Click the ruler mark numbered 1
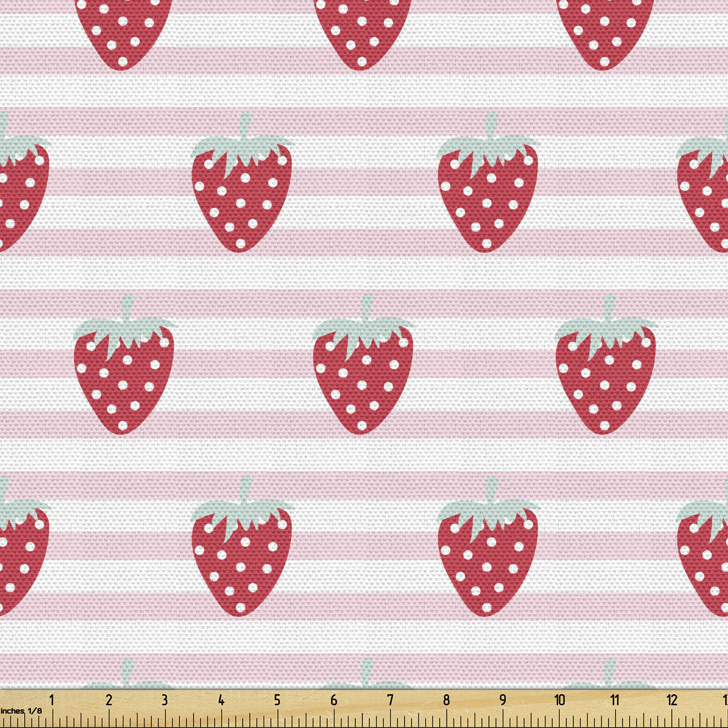 tap(52, 700)
